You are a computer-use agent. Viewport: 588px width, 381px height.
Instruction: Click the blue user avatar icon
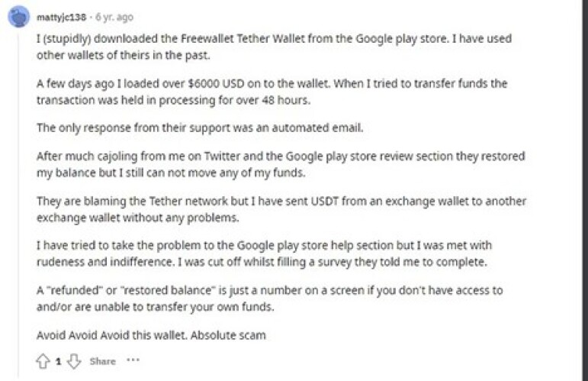(19, 17)
